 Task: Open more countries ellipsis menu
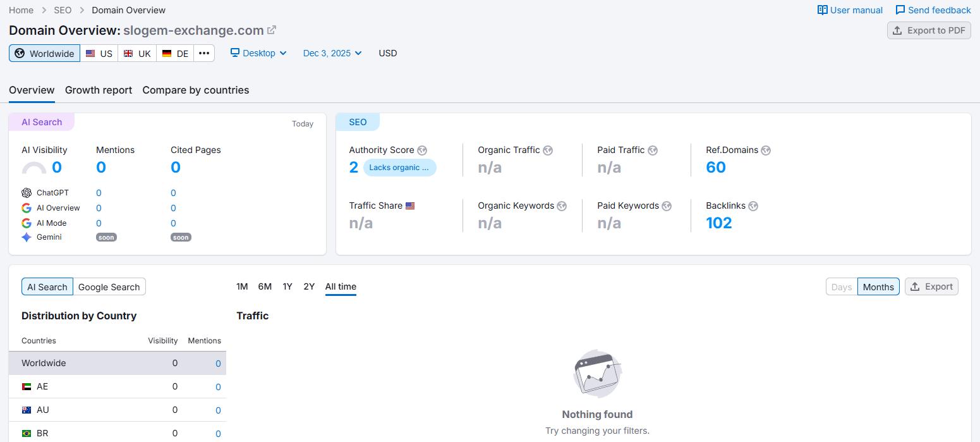click(x=204, y=53)
